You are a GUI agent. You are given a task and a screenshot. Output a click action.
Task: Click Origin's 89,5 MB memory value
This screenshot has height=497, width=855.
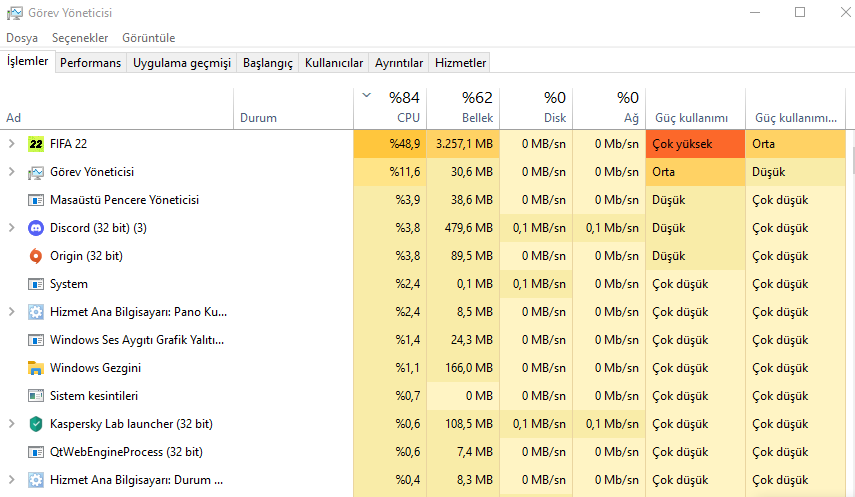[x=472, y=256]
